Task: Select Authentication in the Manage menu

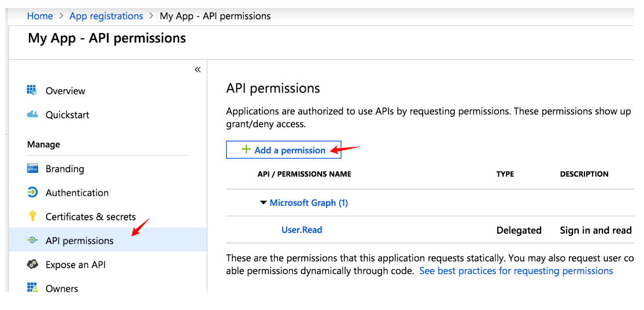Action: 77,193
